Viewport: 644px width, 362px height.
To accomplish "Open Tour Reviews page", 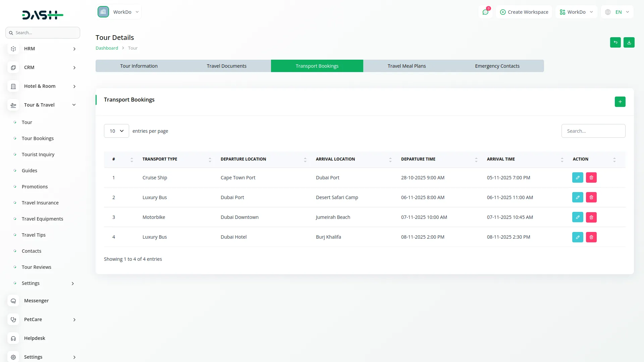I will (x=36, y=267).
